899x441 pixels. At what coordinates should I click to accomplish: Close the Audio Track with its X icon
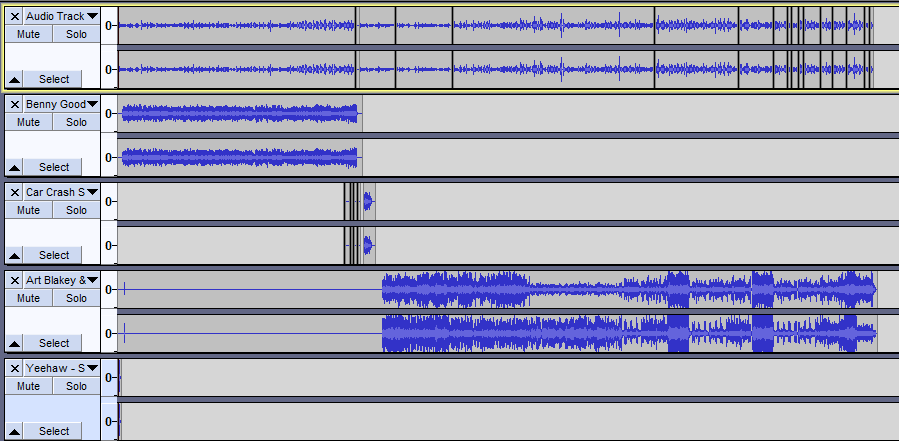pyautogui.click(x=15, y=16)
